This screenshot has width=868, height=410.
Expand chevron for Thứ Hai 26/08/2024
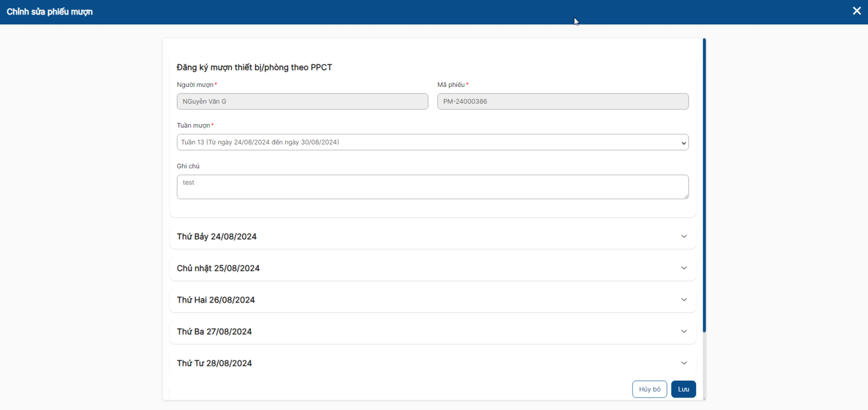coord(684,300)
